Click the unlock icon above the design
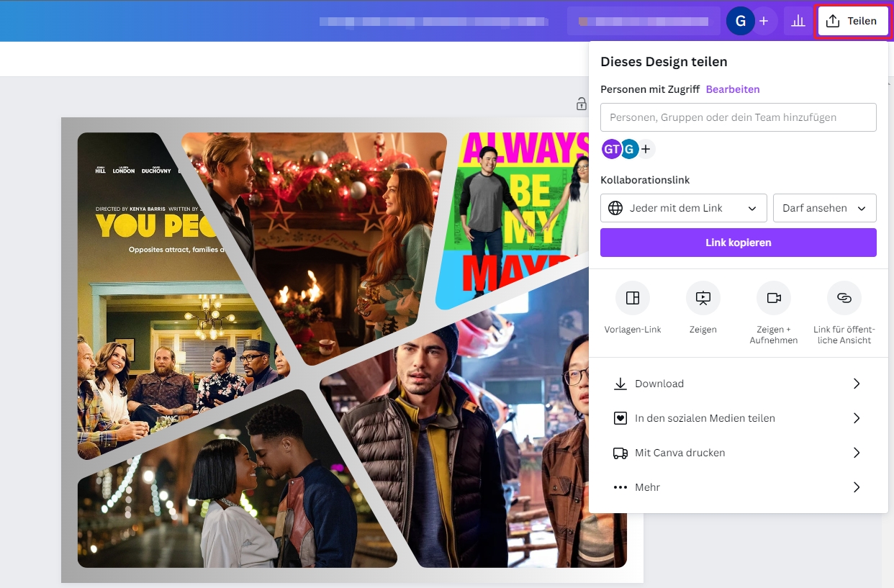The height and width of the screenshot is (588, 894). 582,104
